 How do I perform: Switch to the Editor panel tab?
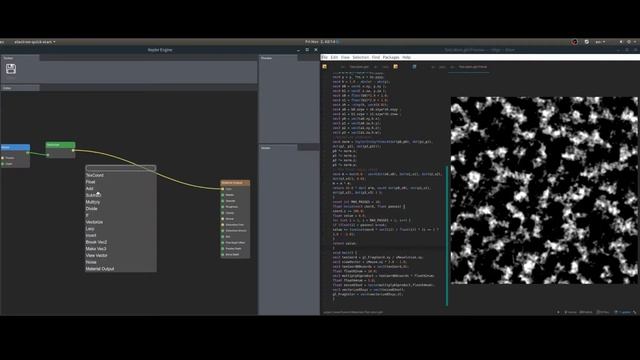click(x=20, y=88)
